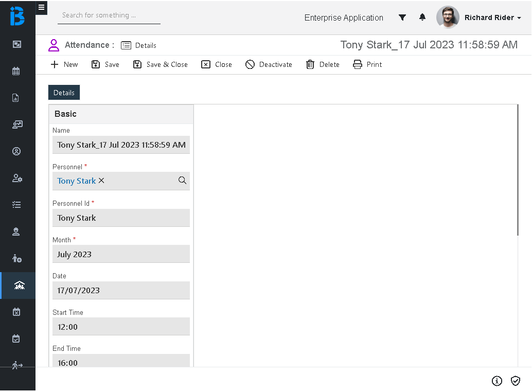Select the highlighted attendance group sidebar icon

(x=20, y=286)
